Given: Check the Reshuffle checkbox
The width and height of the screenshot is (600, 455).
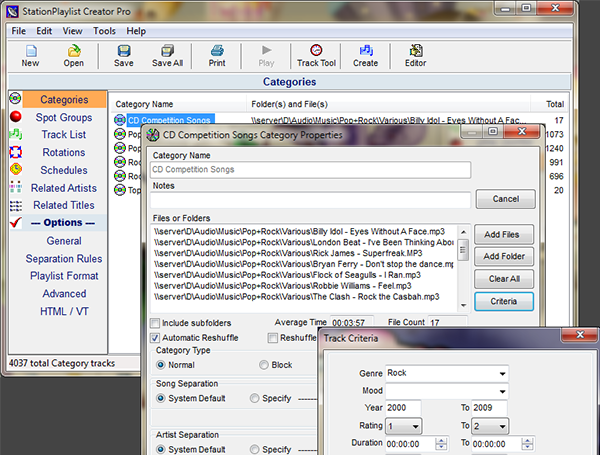Looking at the screenshot, I should click(x=273, y=338).
